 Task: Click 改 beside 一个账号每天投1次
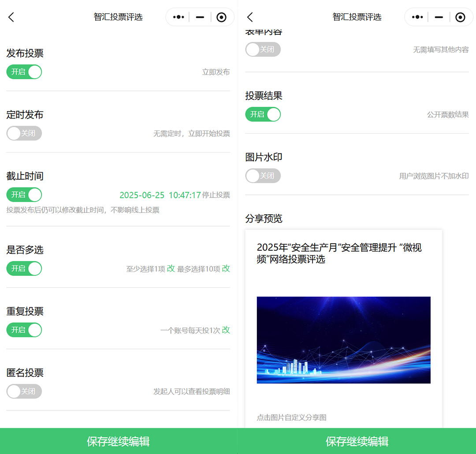[x=226, y=330]
